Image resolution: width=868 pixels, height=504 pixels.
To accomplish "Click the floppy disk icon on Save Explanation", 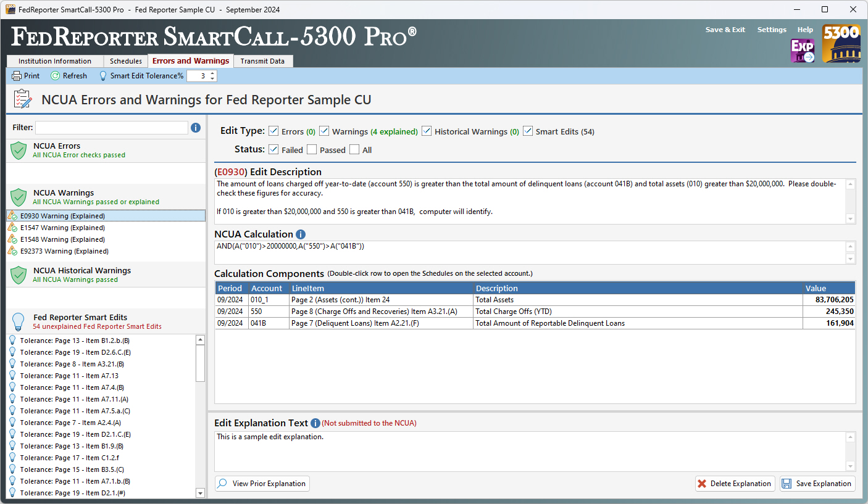I will pos(787,484).
